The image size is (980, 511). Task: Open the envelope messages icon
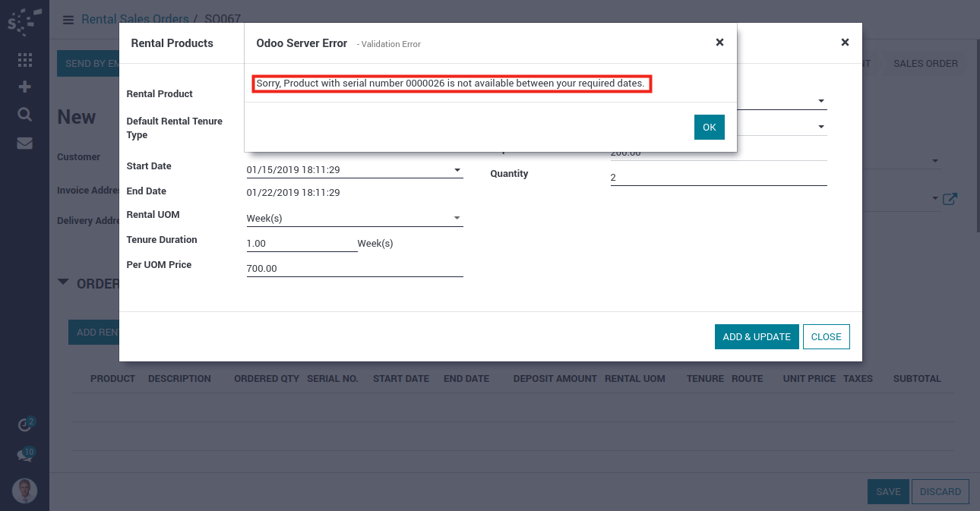click(24, 143)
